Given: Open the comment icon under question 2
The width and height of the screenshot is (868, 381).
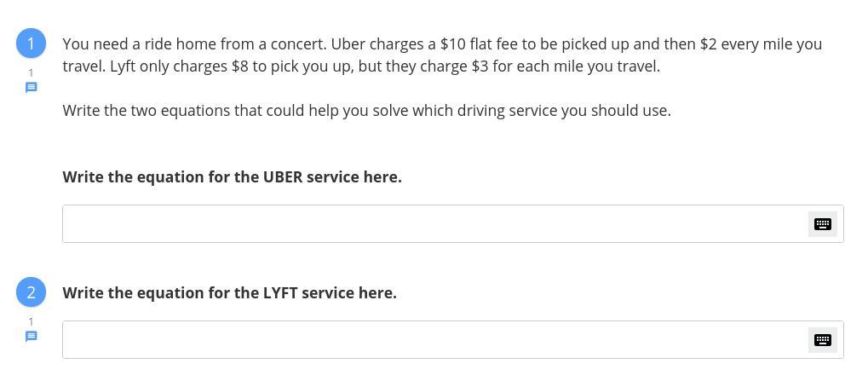Looking at the screenshot, I should [32, 337].
